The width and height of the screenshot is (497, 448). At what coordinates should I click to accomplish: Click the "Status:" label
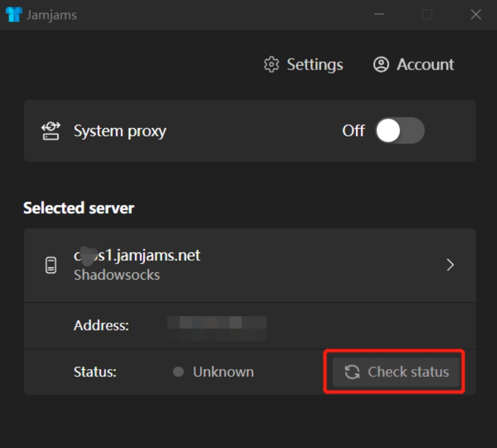tap(95, 372)
